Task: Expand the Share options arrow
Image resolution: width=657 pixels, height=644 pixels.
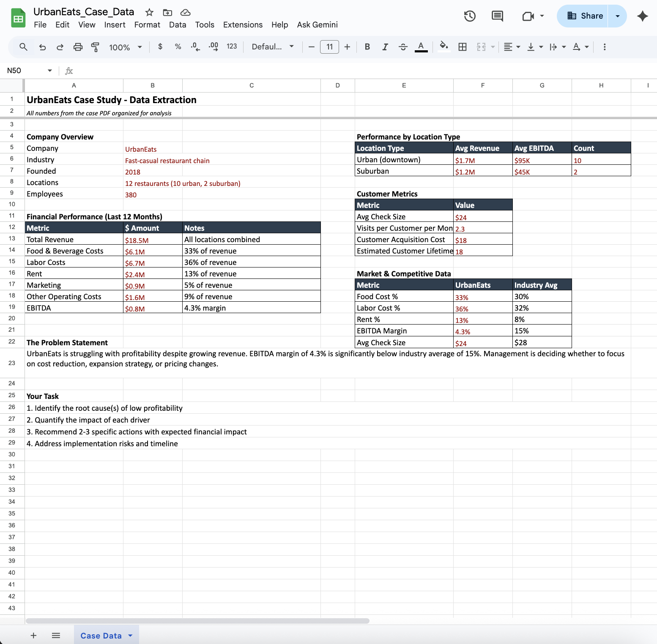Action: coord(618,16)
